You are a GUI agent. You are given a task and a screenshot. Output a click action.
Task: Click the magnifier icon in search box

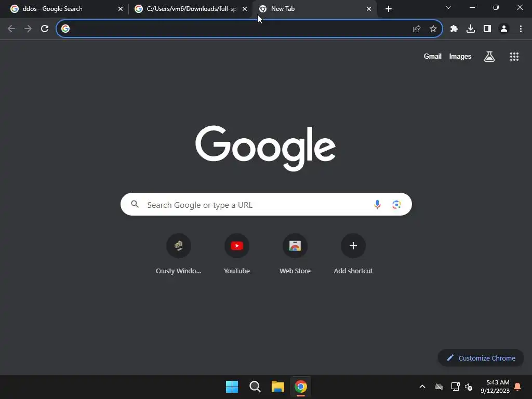pos(135,204)
